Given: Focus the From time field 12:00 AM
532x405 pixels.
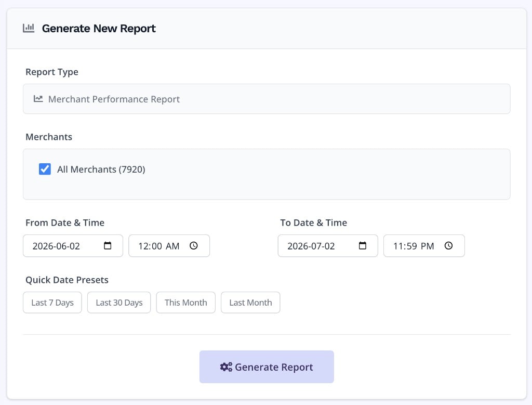Looking at the screenshot, I should 169,246.
